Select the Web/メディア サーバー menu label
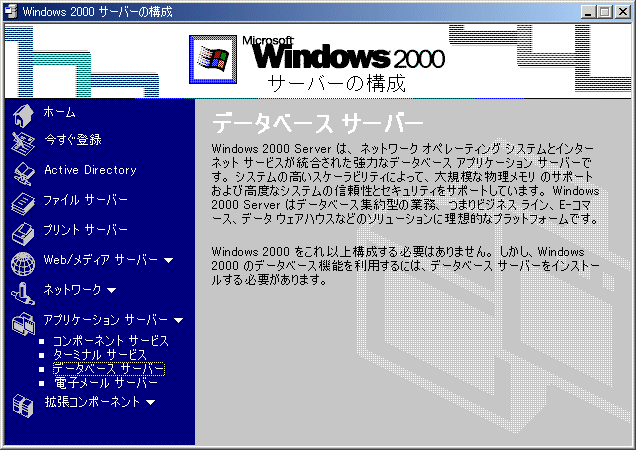 [101, 260]
